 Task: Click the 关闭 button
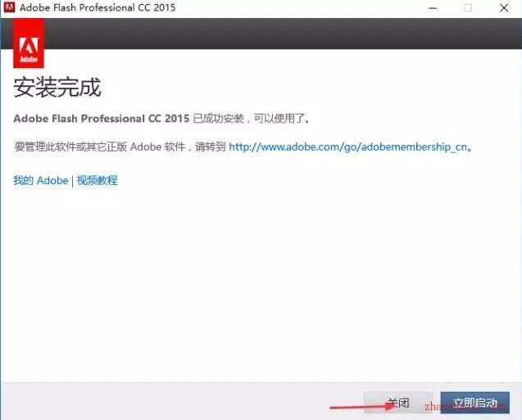tap(398, 403)
